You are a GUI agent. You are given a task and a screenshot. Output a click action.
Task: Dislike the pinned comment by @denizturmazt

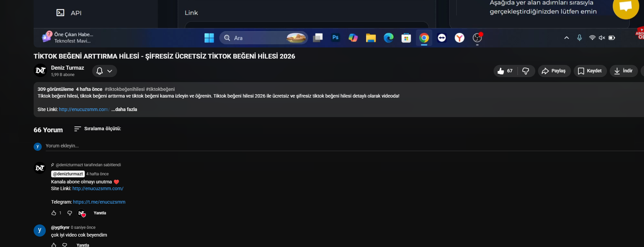pyautogui.click(x=70, y=213)
